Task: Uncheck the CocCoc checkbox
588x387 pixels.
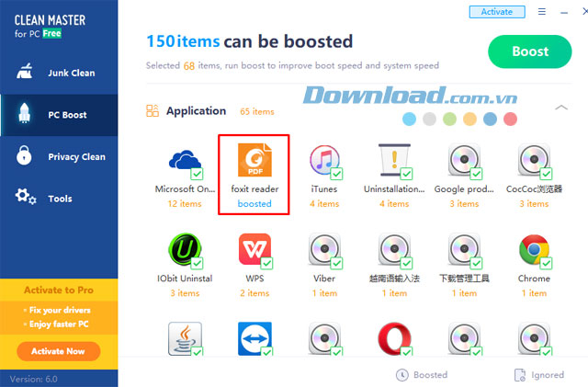Action: click(x=546, y=174)
